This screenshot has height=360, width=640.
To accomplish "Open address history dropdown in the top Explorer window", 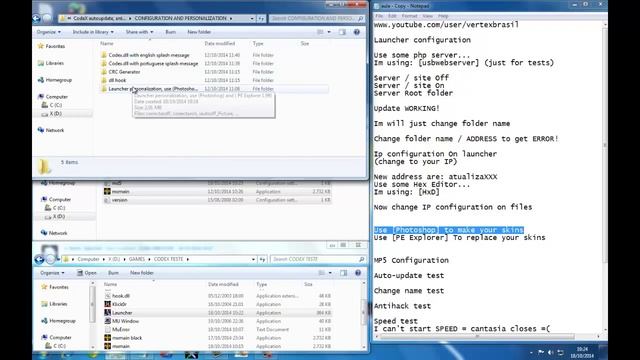I will (x=252, y=18).
